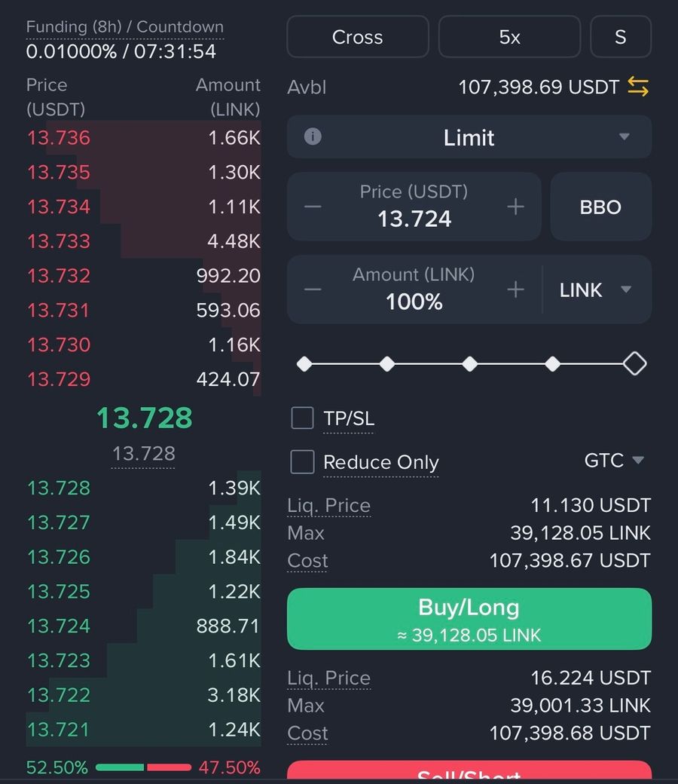
Task: Select Cross margin mode
Action: tap(357, 37)
